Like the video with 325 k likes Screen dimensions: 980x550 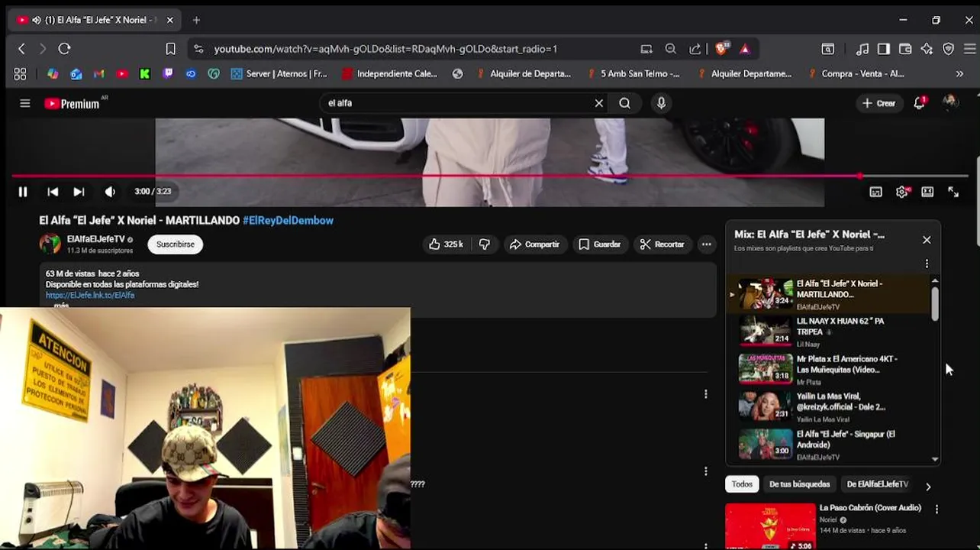coord(446,244)
